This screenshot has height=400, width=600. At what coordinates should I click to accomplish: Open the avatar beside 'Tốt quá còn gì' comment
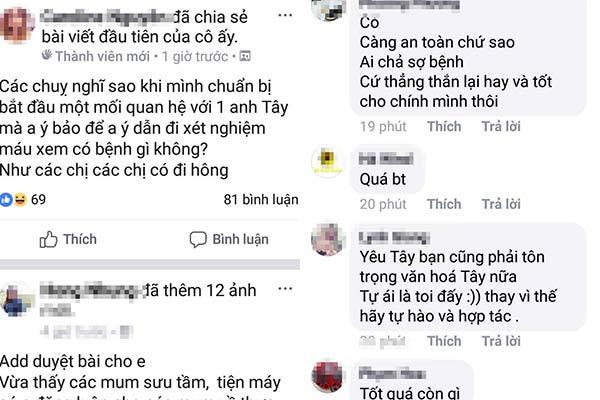tap(328, 377)
